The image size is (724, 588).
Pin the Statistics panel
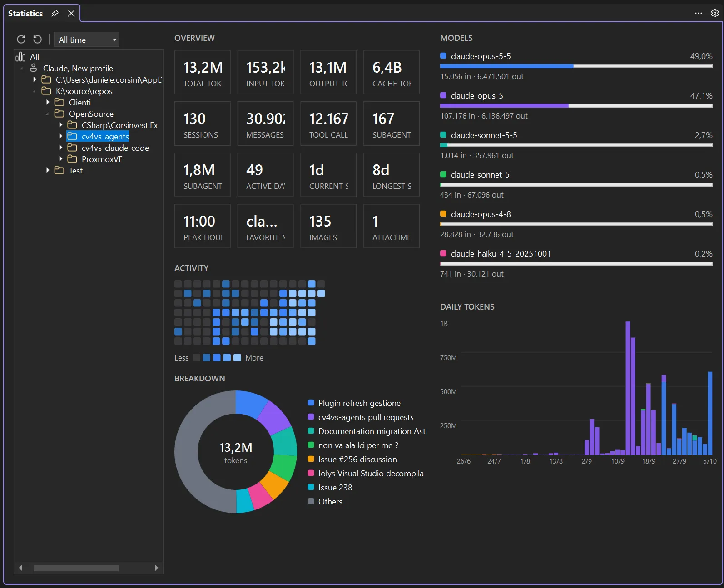click(x=55, y=13)
